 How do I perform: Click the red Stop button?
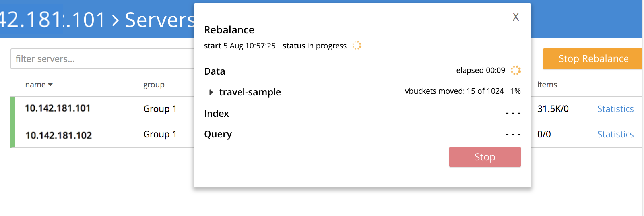pos(485,157)
